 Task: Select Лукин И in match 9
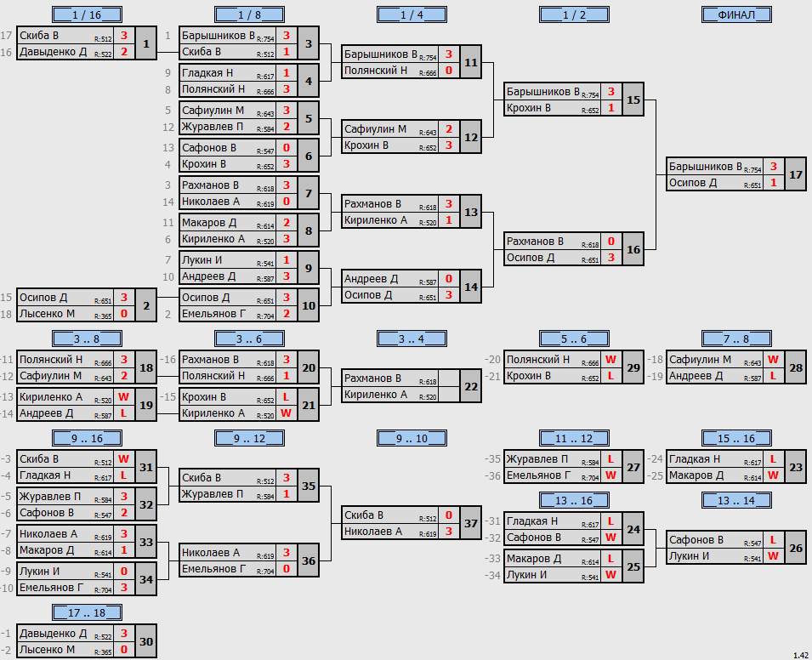[x=202, y=260]
